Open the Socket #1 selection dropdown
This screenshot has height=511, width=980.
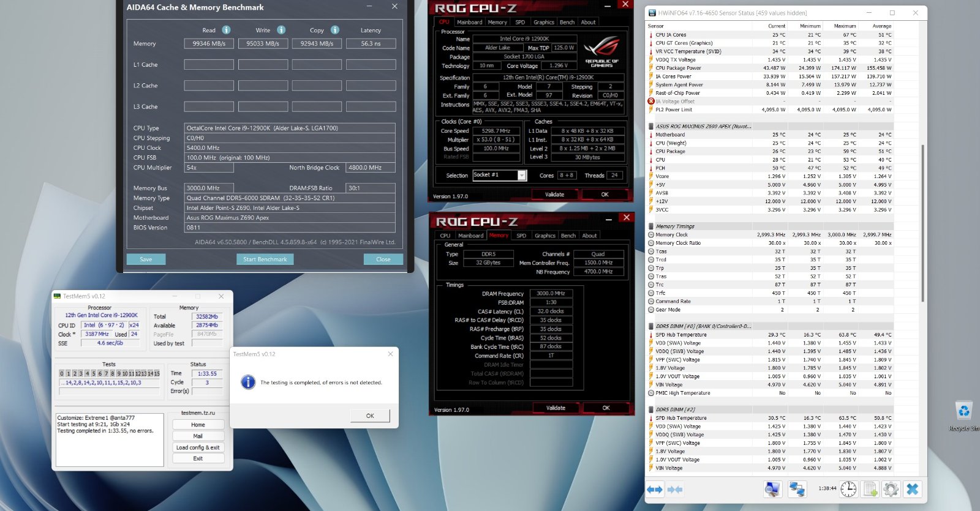click(x=522, y=176)
